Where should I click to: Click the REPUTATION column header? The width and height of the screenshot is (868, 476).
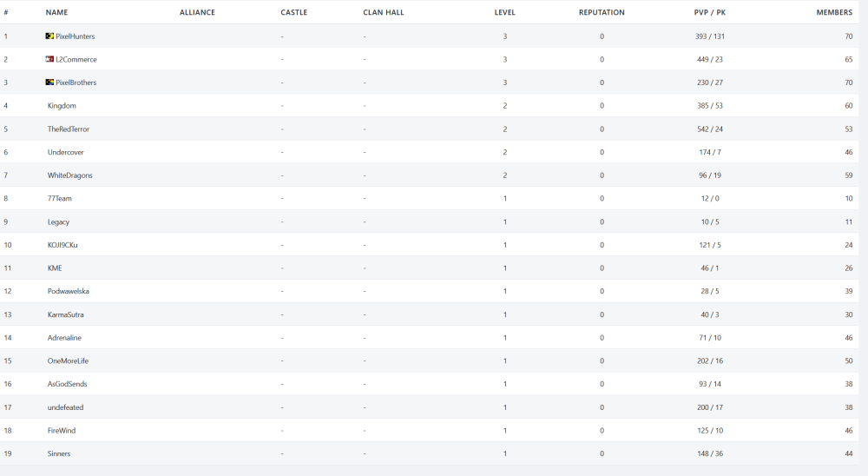click(x=602, y=13)
